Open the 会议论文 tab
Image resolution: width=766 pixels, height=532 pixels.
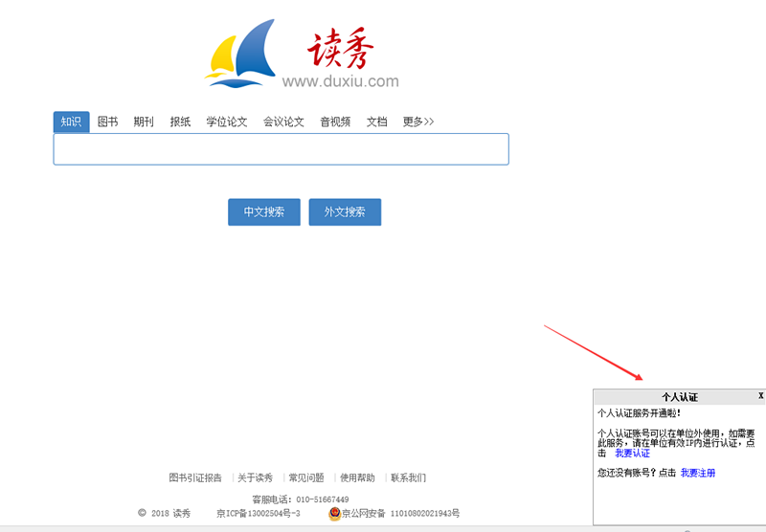coord(283,122)
